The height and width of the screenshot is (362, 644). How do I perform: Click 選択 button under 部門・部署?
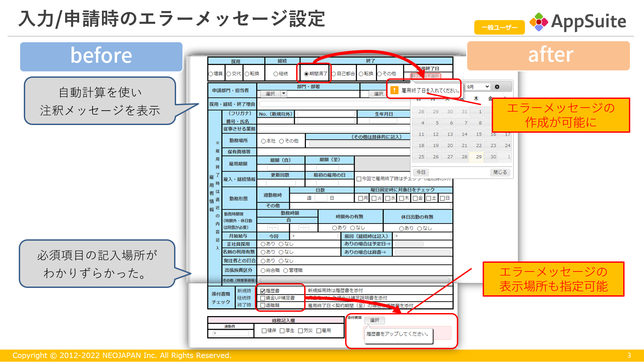pos(270,94)
